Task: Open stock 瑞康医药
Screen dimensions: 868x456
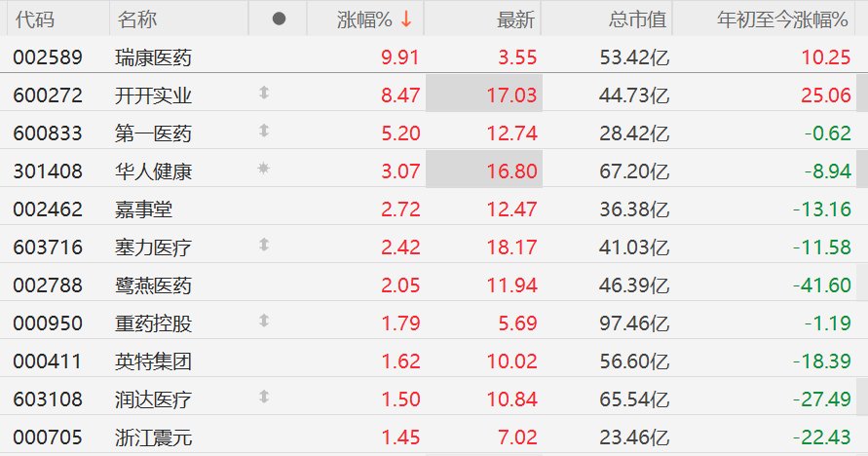Action: click(x=153, y=57)
